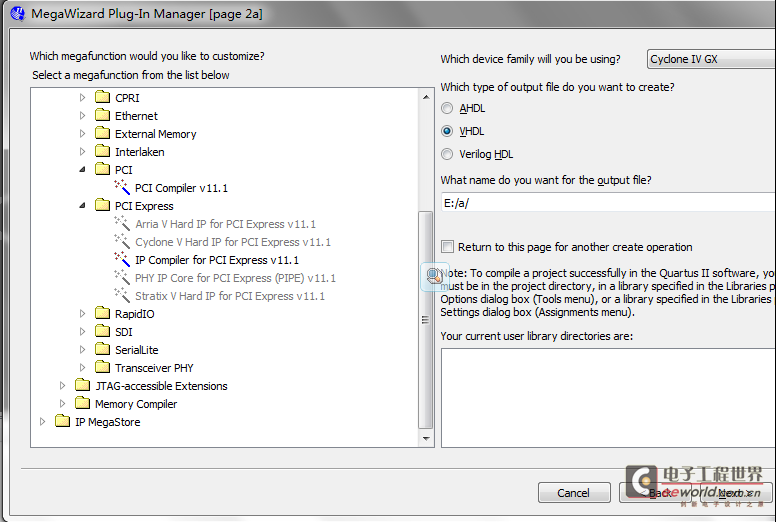Click the Transceiver PHY label
This screenshot has height=522, width=776.
point(154,368)
